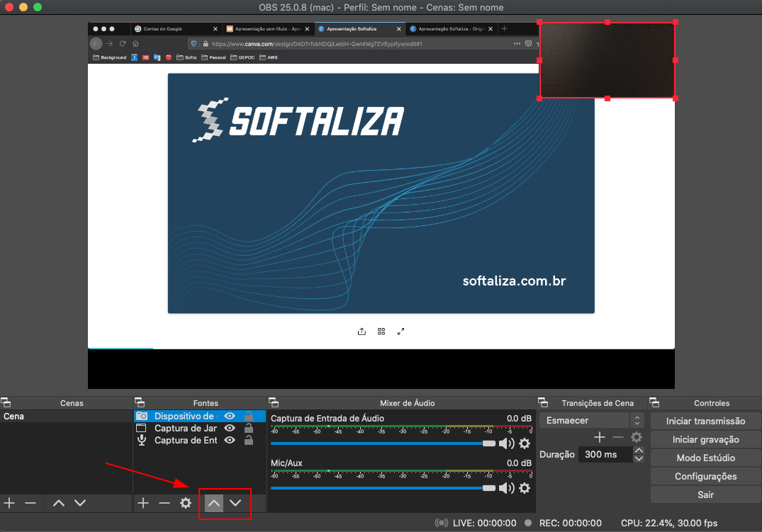Toggle visibility of Dispositivo de source
The height and width of the screenshot is (532, 762).
click(230, 416)
